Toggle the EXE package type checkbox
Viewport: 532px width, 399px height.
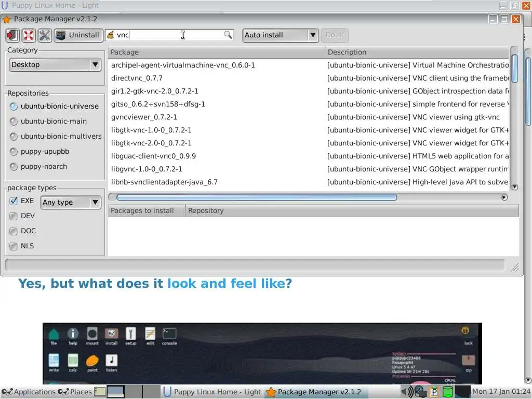(14, 201)
